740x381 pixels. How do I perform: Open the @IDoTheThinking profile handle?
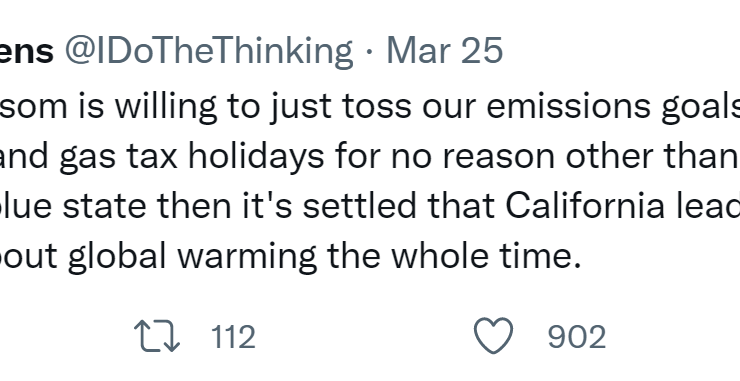(x=208, y=51)
